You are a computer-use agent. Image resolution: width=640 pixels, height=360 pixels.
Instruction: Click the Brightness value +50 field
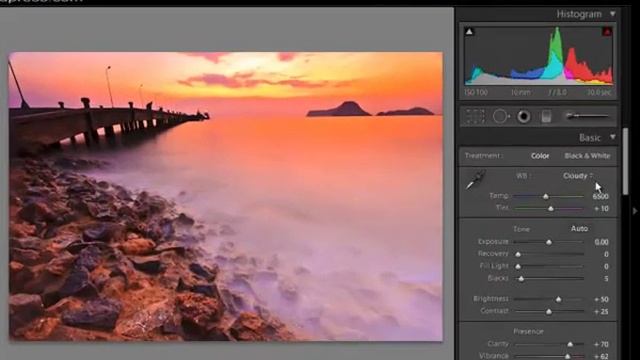(x=602, y=299)
